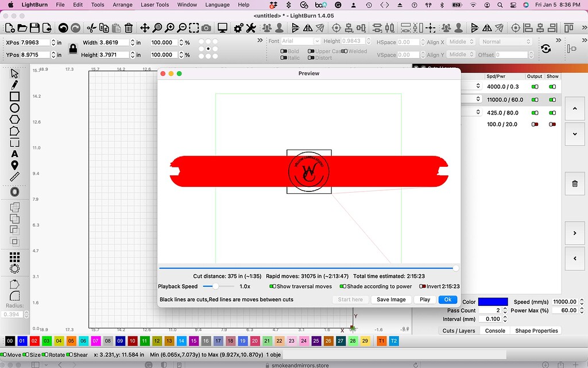Click the camera capture icon
The width and height of the screenshot is (588, 368).
click(206, 28)
